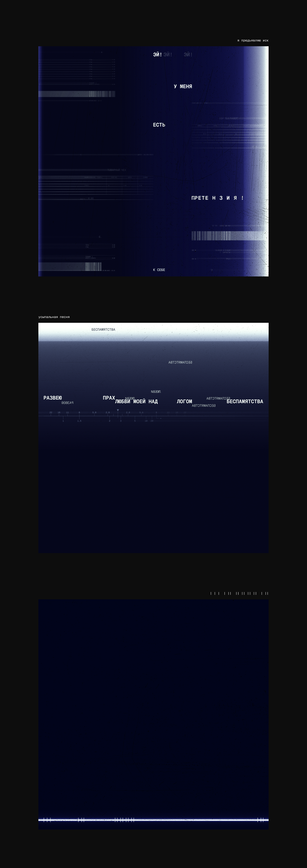
Task: Click the bright white 'ЭЙ!' text
Action: [x=157, y=55]
